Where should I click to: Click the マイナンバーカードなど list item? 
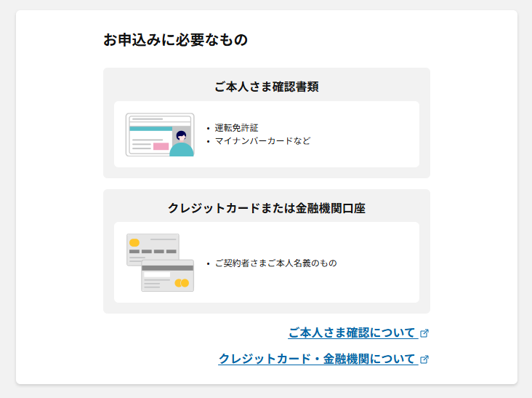click(x=262, y=141)
